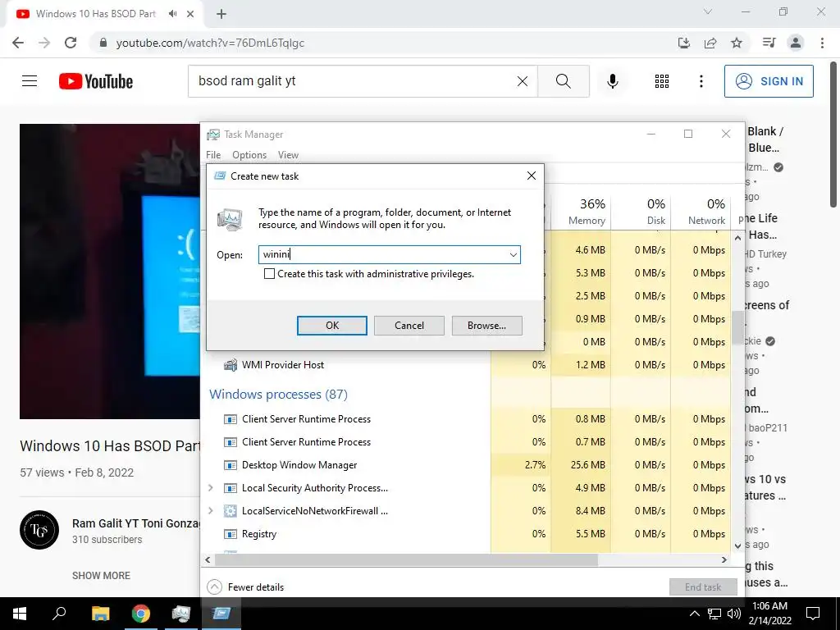Image resolution: width=840 pixels, height=630 pixels.
Task: Open Task Manager Options menu
Action: click(x=249, y=155)
